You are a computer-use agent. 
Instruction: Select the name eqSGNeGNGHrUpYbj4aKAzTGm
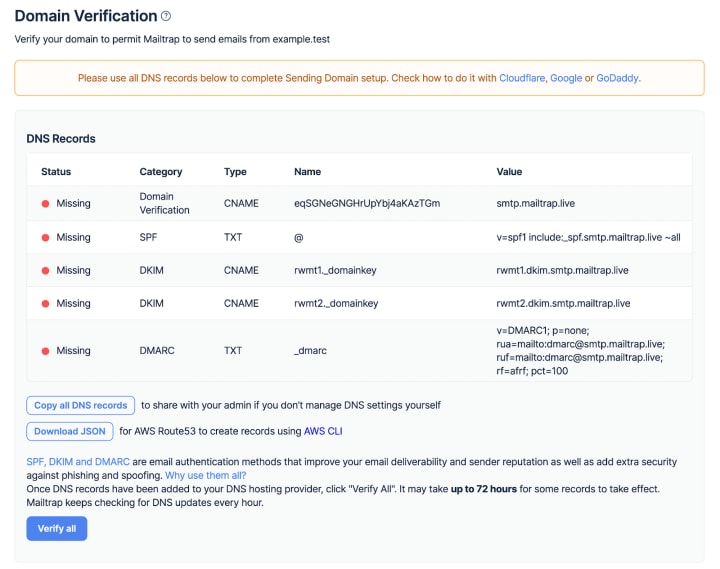tap(367, 203)
